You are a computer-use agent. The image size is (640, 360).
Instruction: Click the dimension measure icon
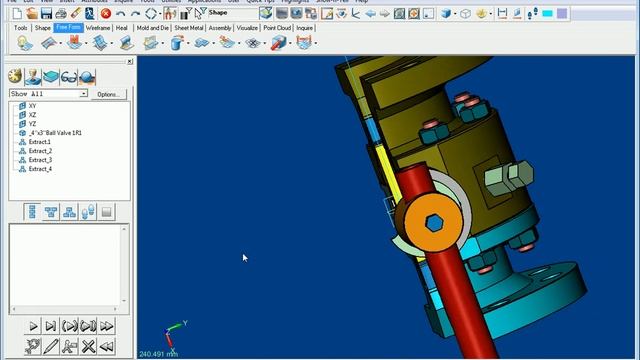pyautogui.click(x=502, y=14)
